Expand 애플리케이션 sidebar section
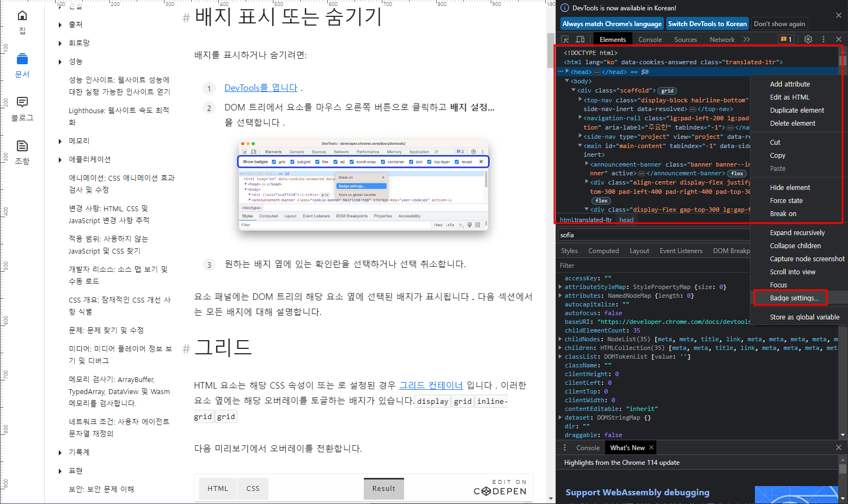This screenshot has width=848, height=504. [x=60, y=160]
